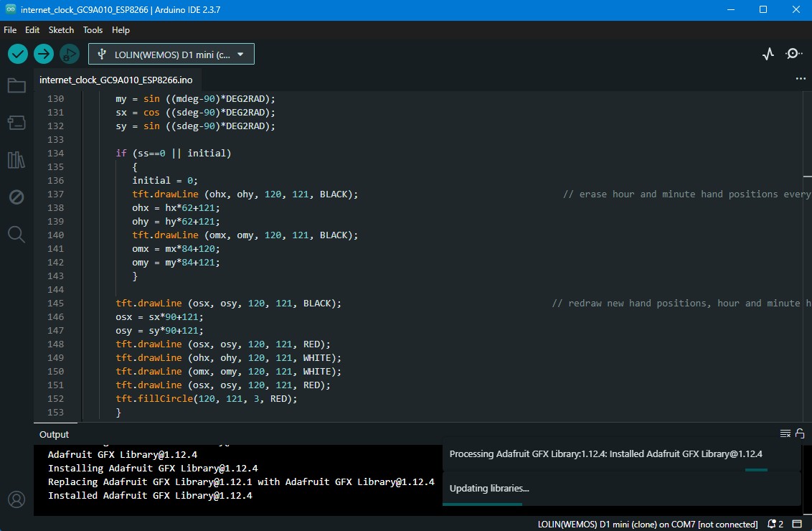Open the Sketch menu
Image resolution: width=812 pixels, height=531 pixels.
[61, 30]
